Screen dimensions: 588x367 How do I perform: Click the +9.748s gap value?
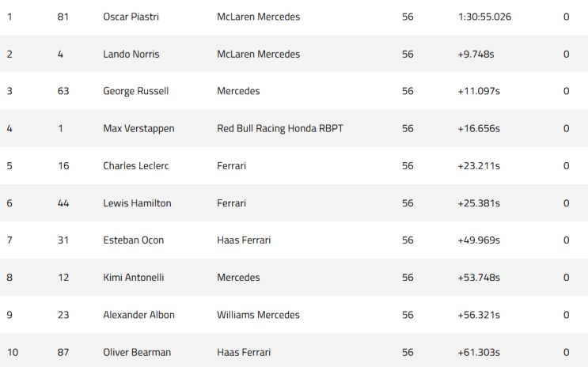[x=476, y=54]
